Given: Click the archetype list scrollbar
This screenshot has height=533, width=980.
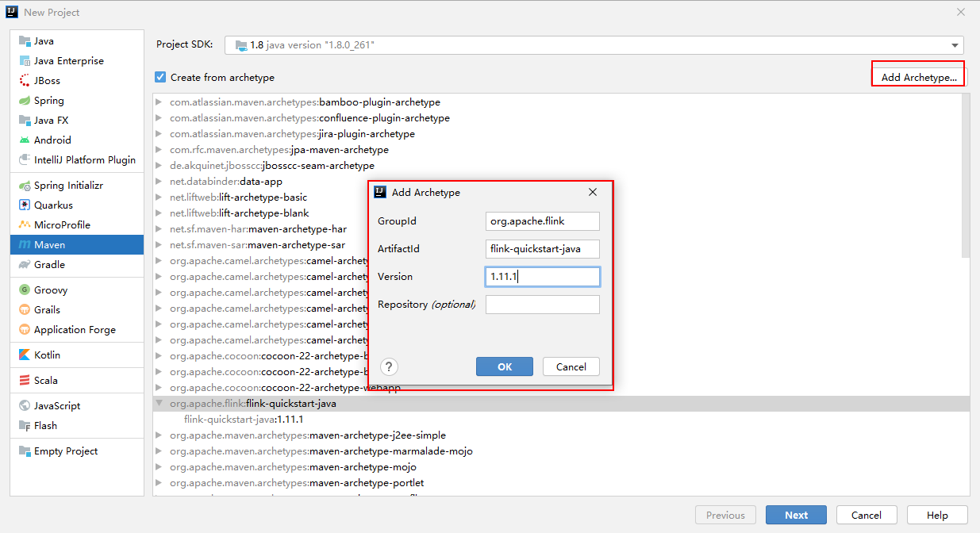Looking at the screenshot, I should coord(965,175).
